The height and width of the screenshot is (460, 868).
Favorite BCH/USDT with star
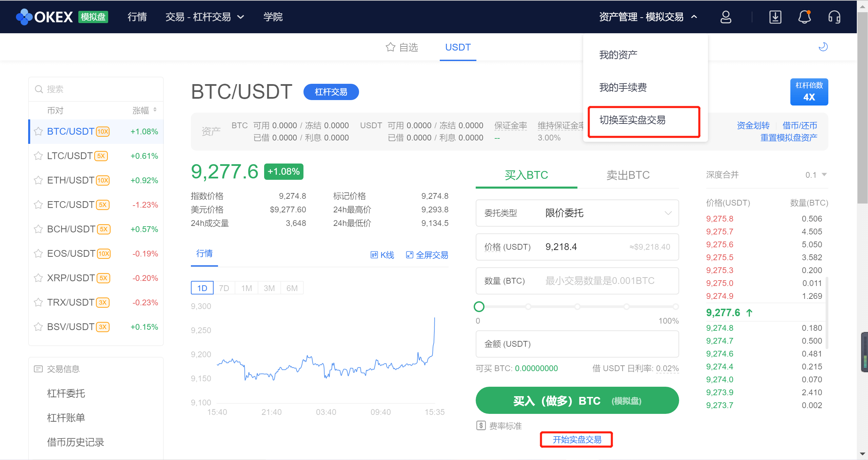[x=38, y=229]
